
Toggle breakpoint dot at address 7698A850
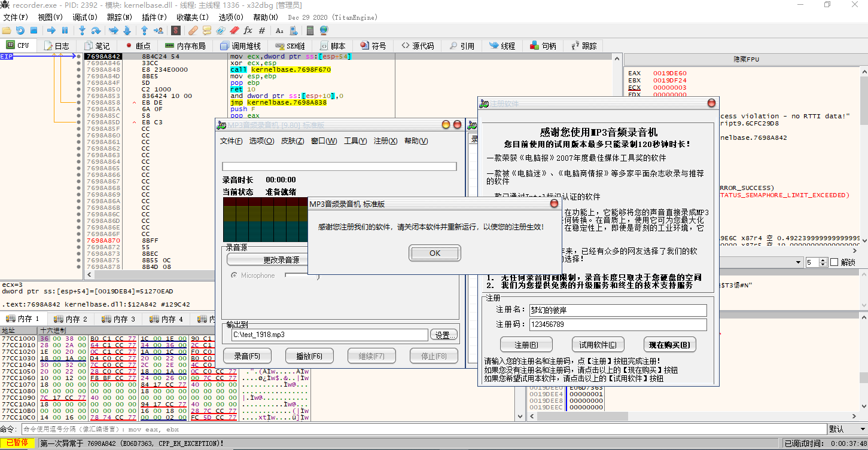coord(79,90)
